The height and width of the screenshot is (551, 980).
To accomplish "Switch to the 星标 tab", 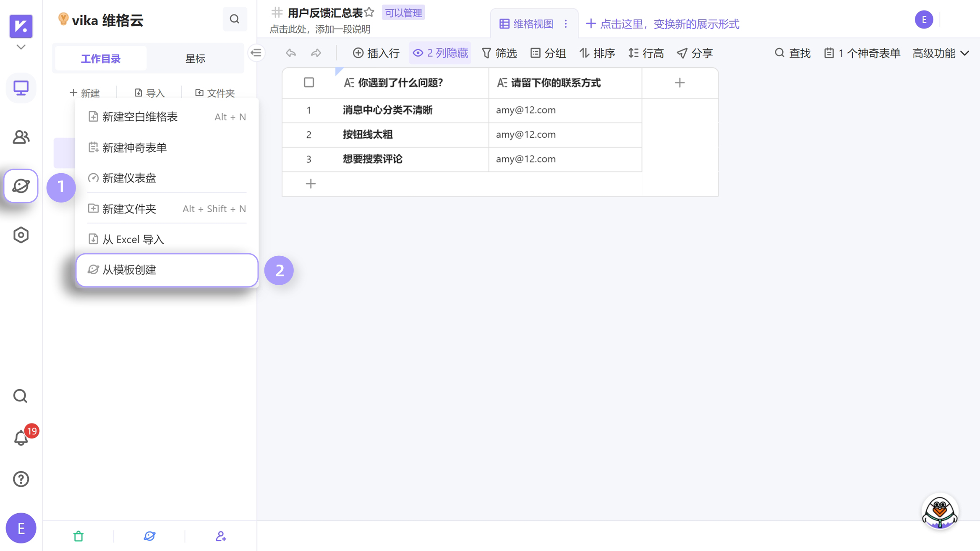I will [x=195, y=58].
